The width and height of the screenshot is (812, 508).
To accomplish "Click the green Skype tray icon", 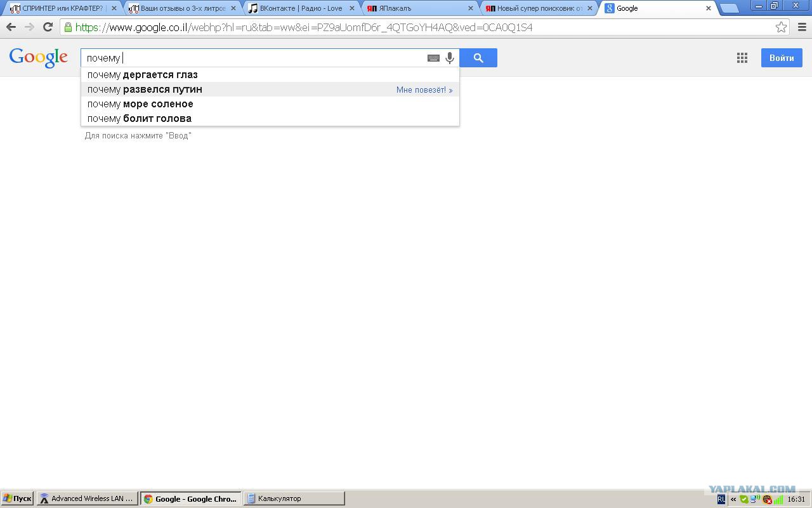I will tap(744, 499).
